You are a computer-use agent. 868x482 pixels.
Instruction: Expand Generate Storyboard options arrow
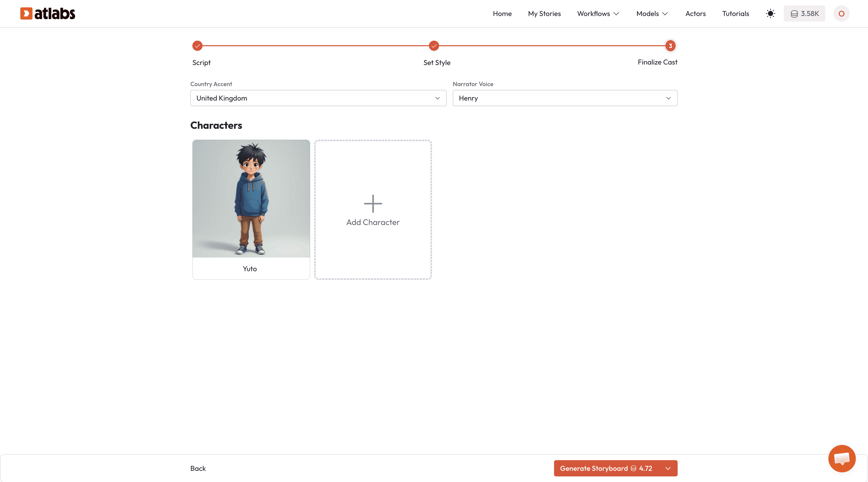pyautogui.click(x=668, y=468)
